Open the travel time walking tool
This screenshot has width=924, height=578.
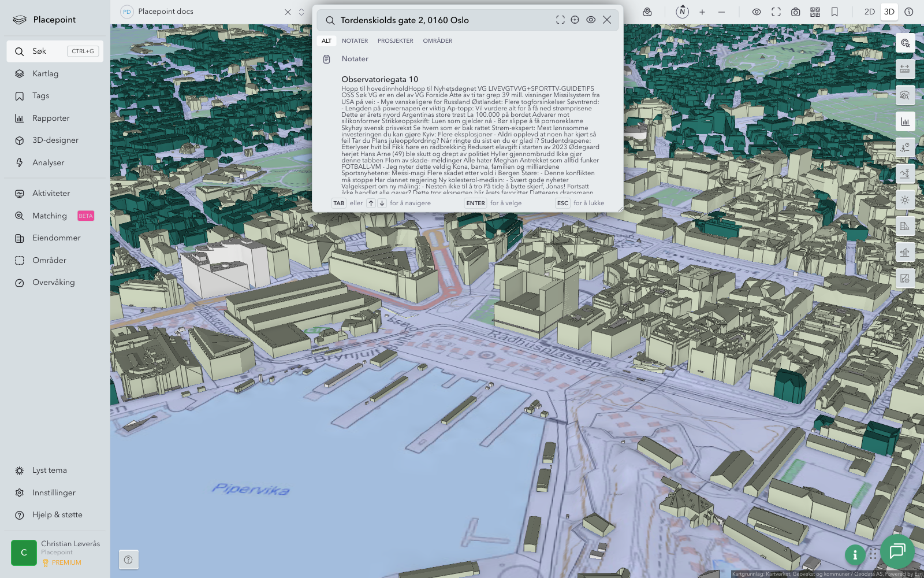click(905, 147)
